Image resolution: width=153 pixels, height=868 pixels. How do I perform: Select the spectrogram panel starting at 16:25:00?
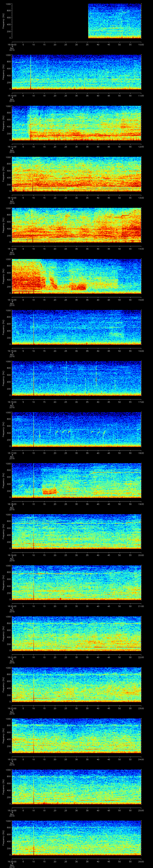click(x=76, y=838)
